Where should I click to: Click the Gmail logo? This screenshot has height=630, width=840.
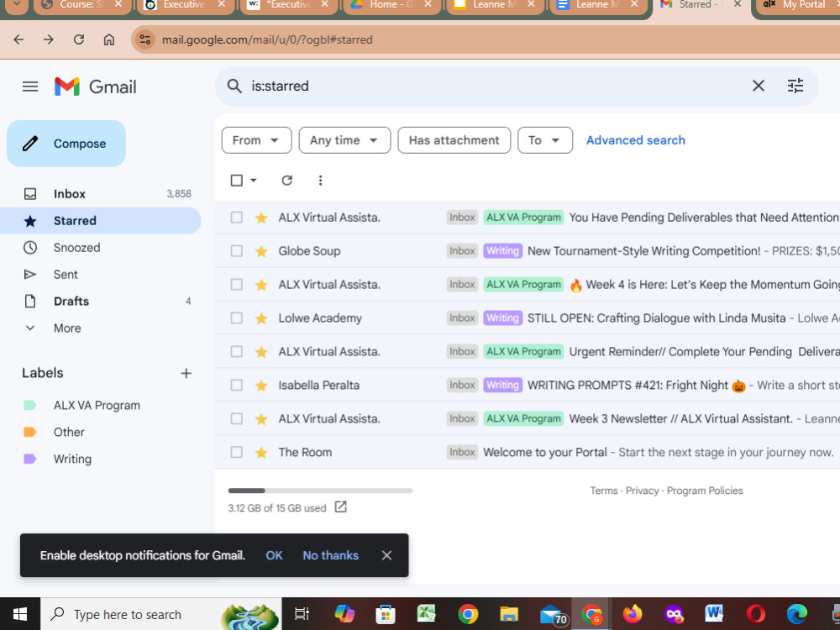(x=96, y=87)
